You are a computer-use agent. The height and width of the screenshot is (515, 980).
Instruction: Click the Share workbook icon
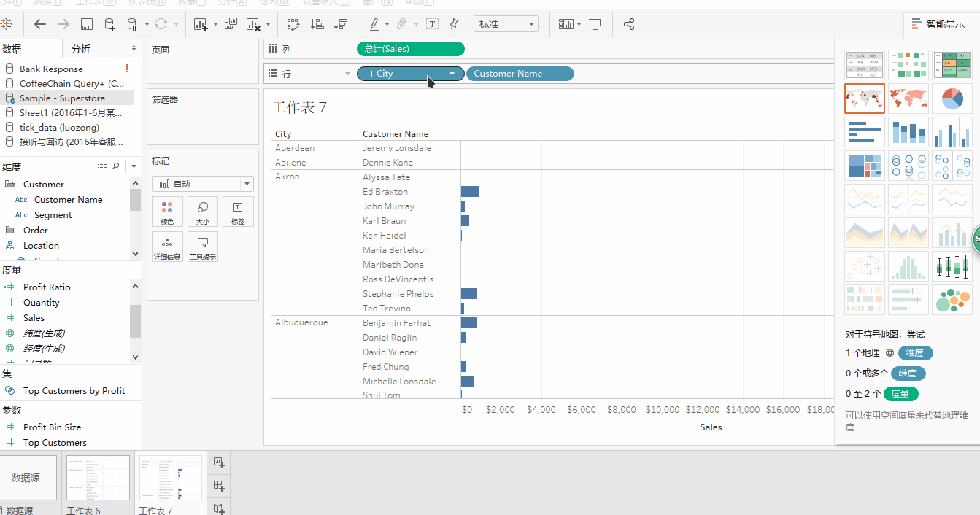628,24
